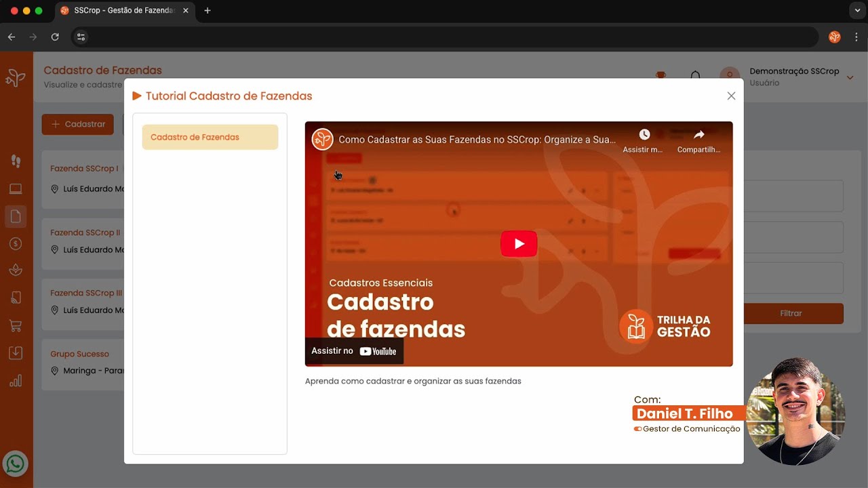Click the Compartilhar share arrow icon
Viewport: 868px width, 488px height.
(x=698, y=135)
